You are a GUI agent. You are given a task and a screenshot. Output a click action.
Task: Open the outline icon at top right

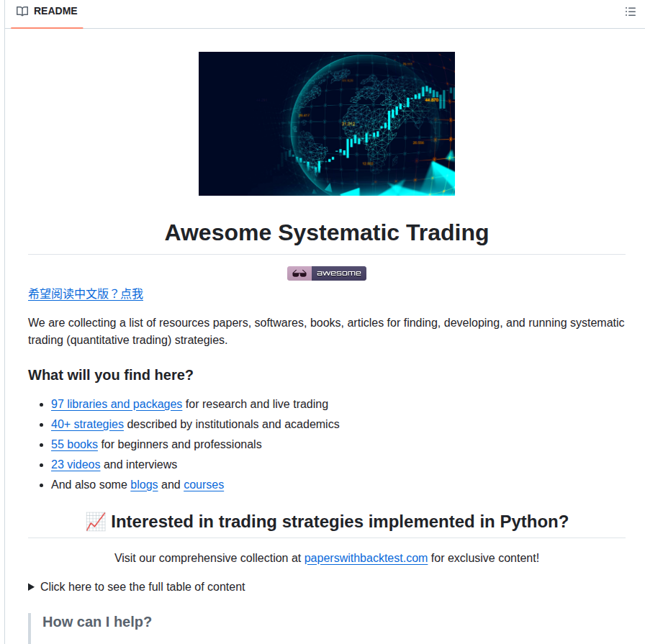(630, 11)
